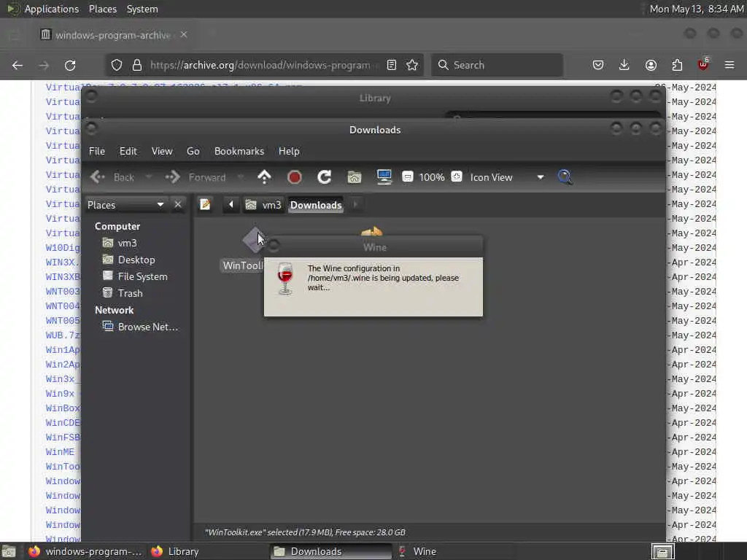
Task: Open Firefox extensions menu
Action: pyautogui.click(x=677, y=65)
